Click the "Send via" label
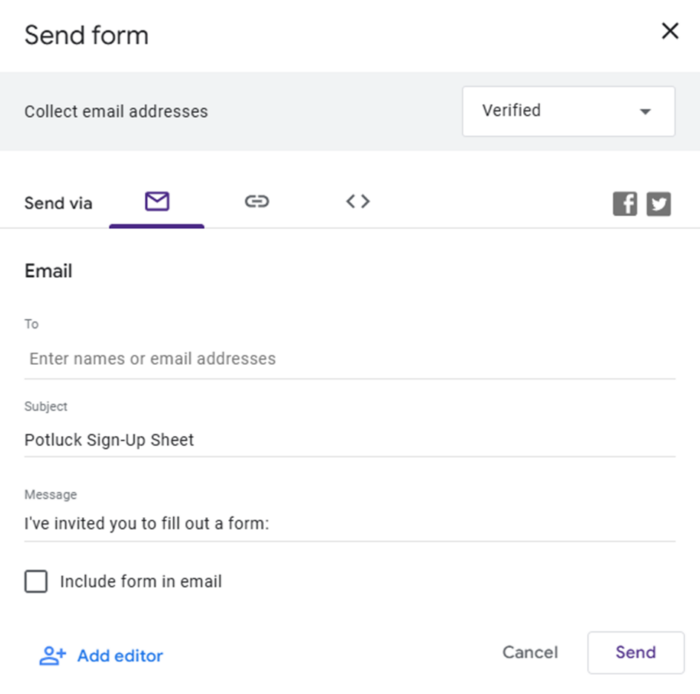The width and height of the screenshot is (700, 694). coord(58,203)
